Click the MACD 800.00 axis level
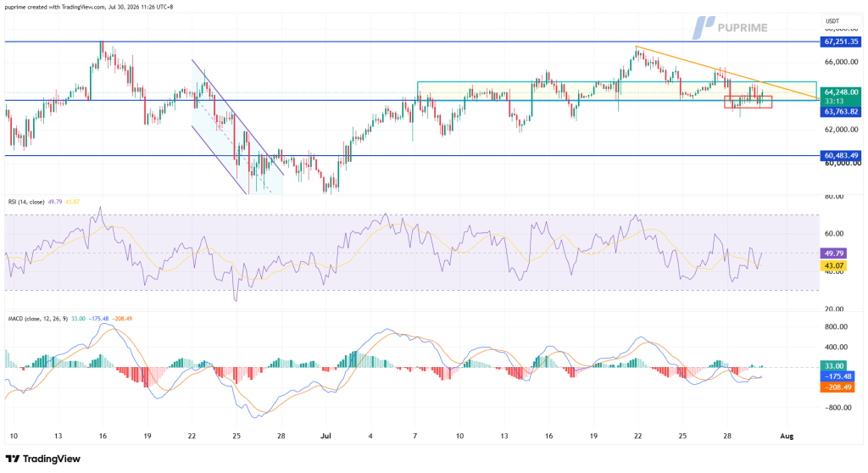Viewport: 868px width, 473px height. coord(836,327)
